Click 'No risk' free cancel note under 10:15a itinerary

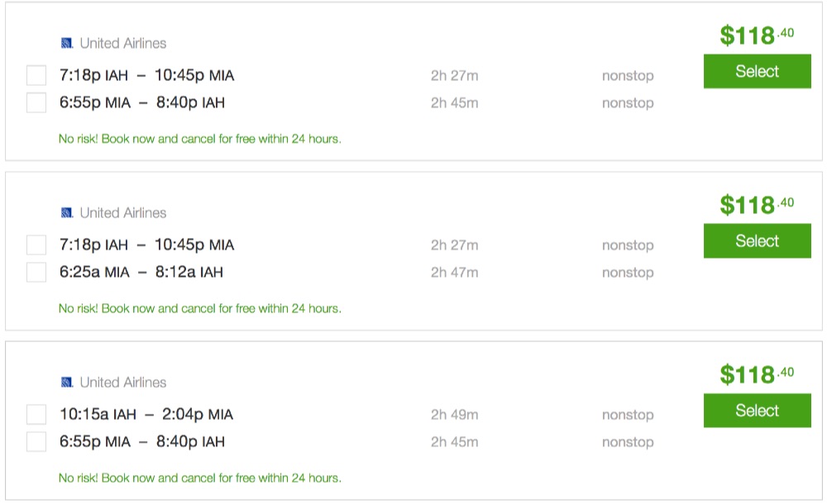[199, 478]
